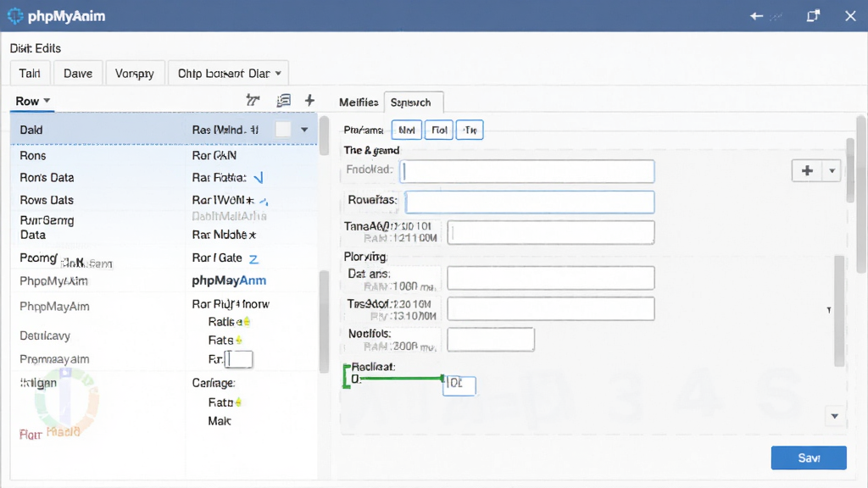Click the Carlage label
The width and height of the screenshot is (868, 488).
coord(214,383)
